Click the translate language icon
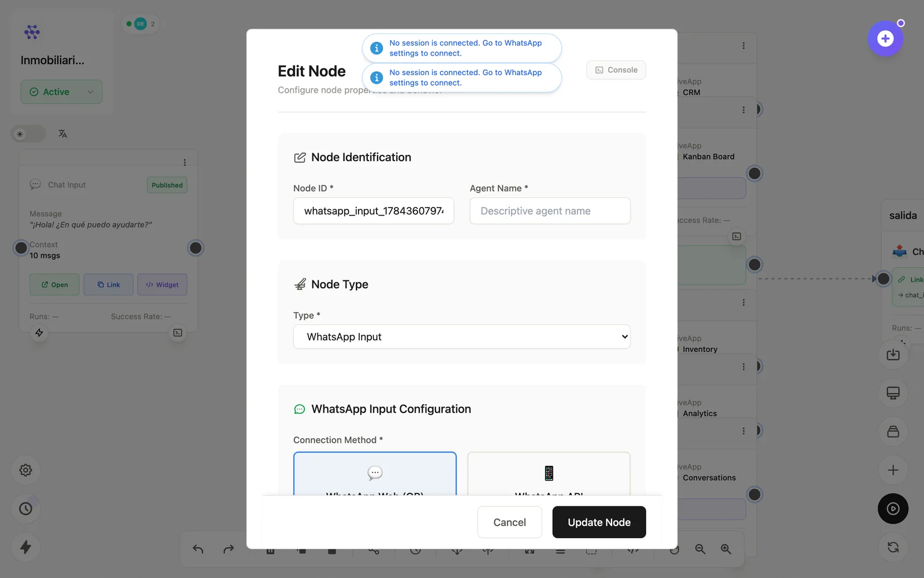 [x=62, y=134]
